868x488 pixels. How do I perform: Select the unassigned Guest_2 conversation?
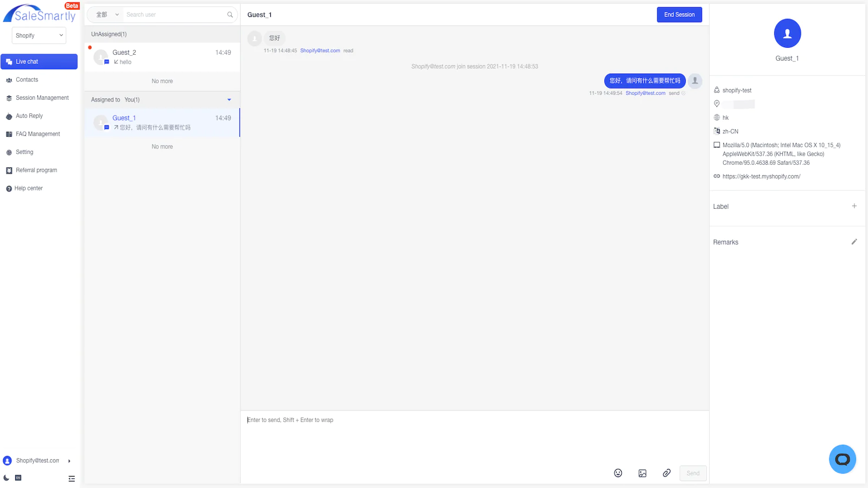[162, 57]
